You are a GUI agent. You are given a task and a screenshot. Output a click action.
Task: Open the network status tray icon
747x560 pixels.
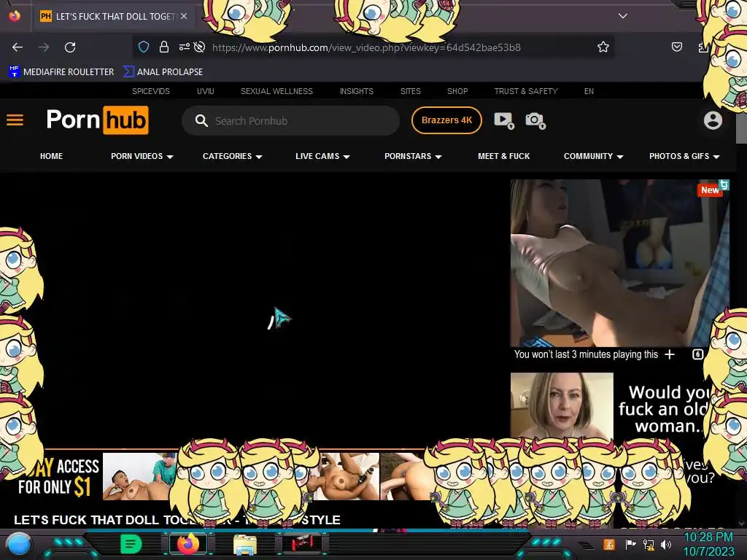[649, 544]
